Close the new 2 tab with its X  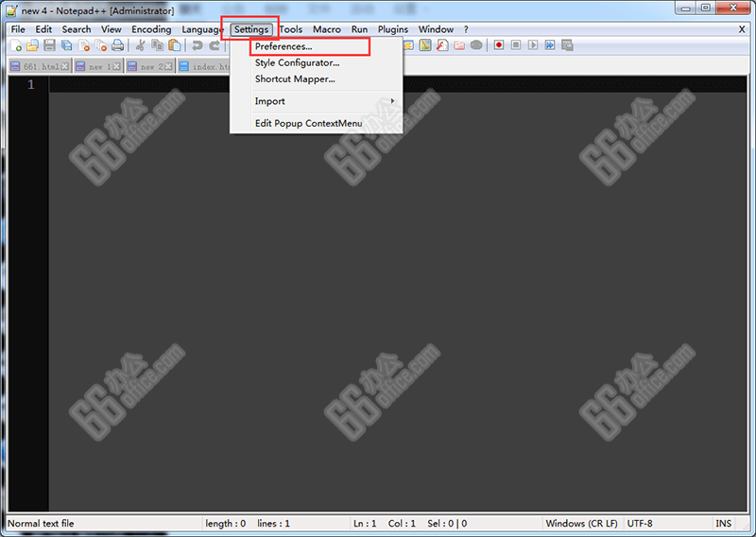[x=168, y=66]
